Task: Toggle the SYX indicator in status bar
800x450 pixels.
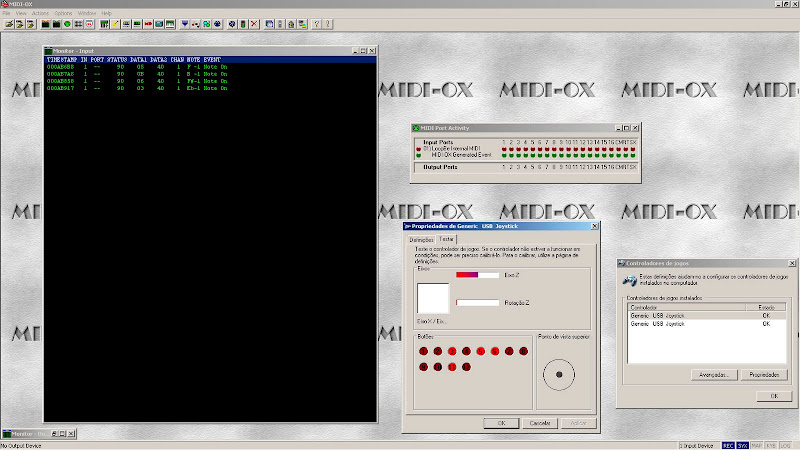Action: click(742, 446)
